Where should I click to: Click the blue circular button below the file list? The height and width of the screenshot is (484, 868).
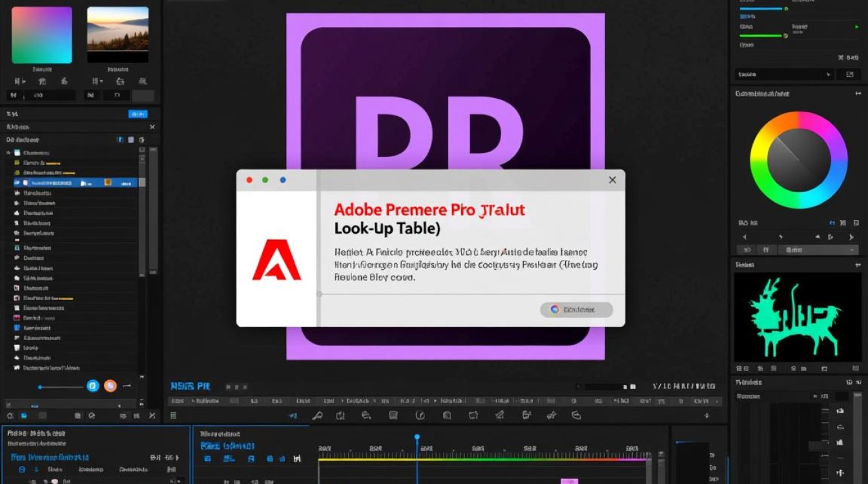(93, 386)
